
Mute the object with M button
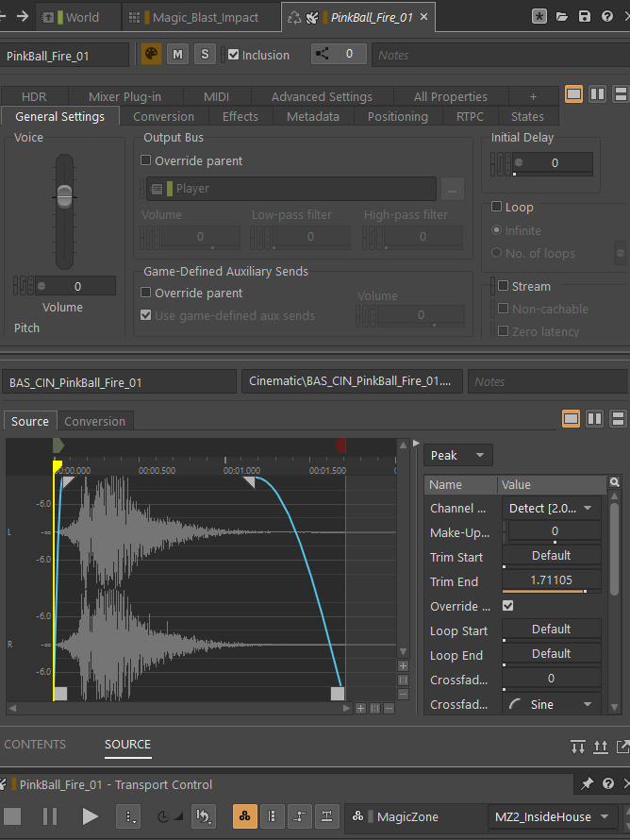click(177, 55)
